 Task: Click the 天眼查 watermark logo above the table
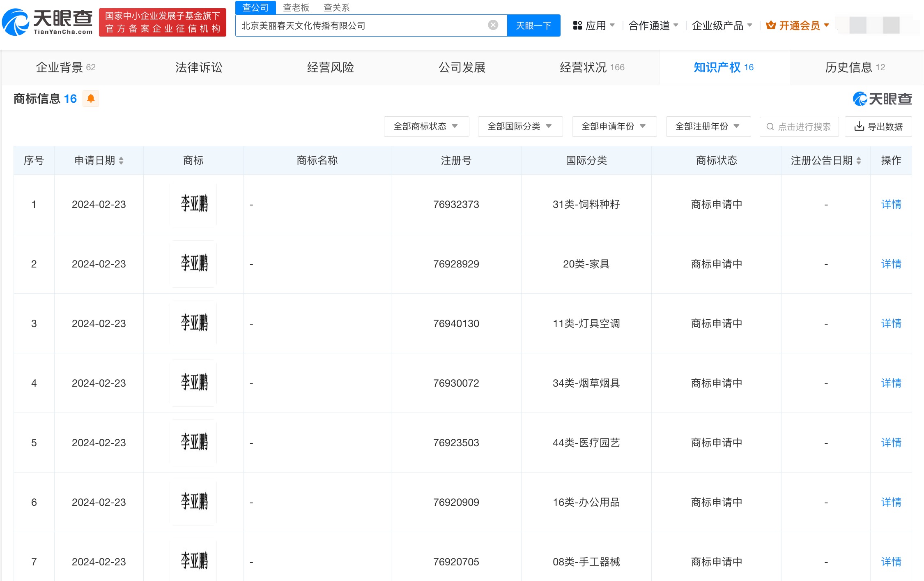[880, 99]
